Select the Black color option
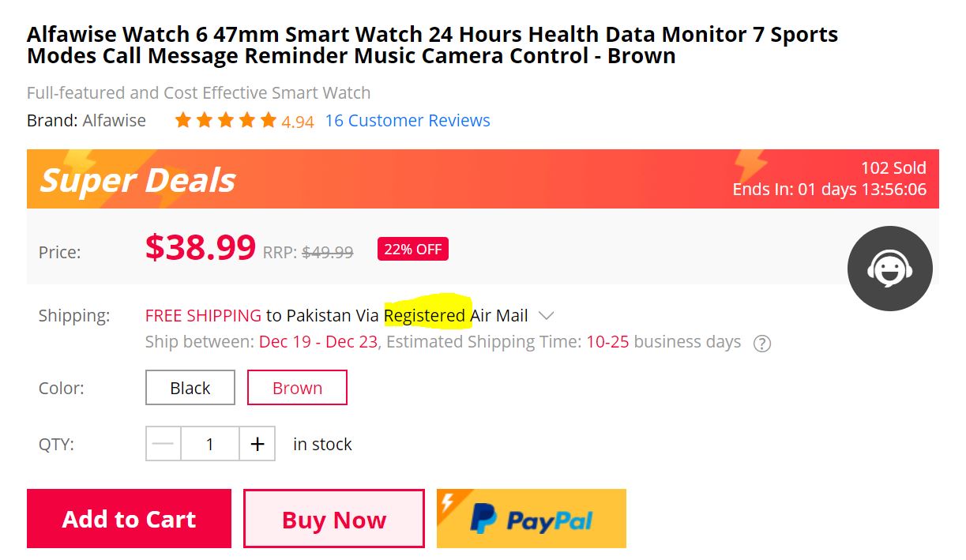The width and height of the screenshot is (966, 560). [190, 388]
